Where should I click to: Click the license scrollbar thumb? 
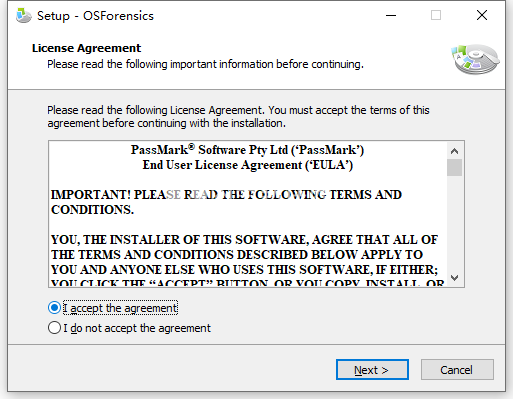[454, 167]
